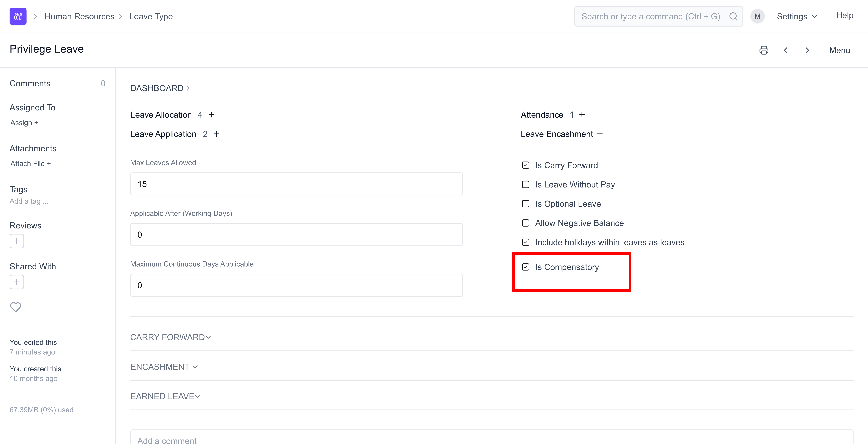
Task: Go to next leave type record
Action: (807, 50)
